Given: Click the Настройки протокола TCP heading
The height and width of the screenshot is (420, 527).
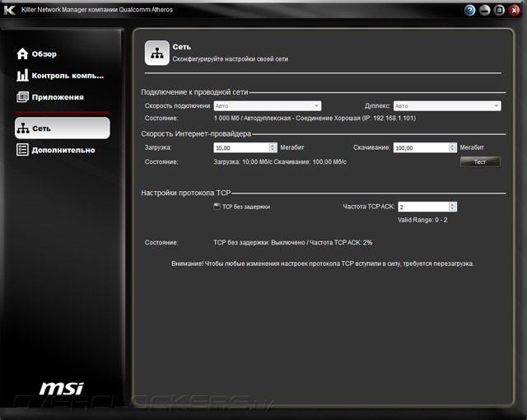Looking at the screenshot, I should coord(186,193).
